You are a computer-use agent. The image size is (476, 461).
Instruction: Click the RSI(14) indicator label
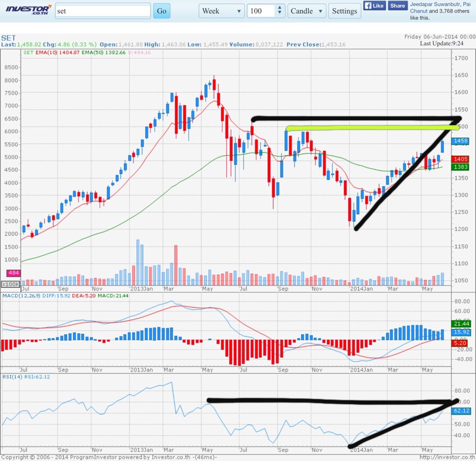pyautogui.click(x=13, y=377)
